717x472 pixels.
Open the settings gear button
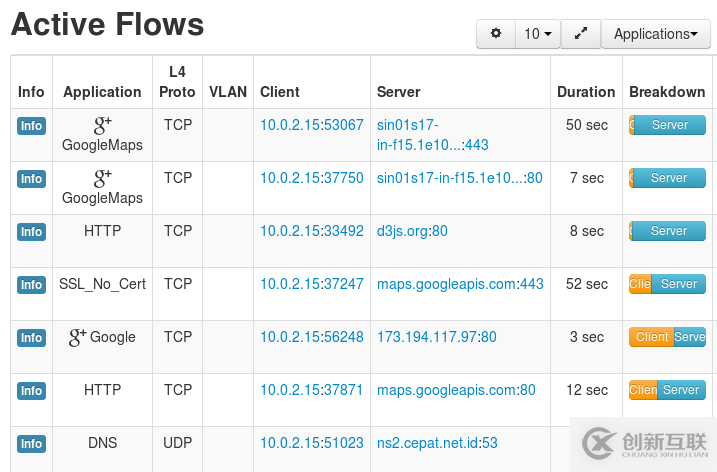496,34
